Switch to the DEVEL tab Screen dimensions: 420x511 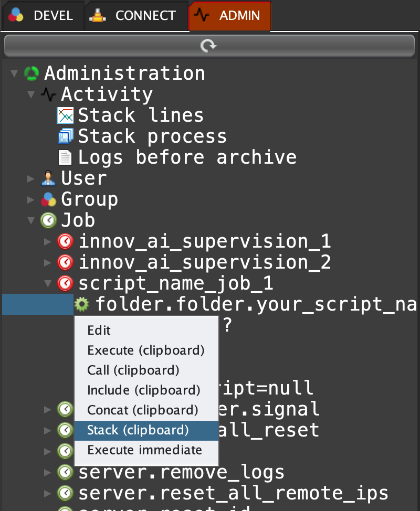click(x=43, y=16)
